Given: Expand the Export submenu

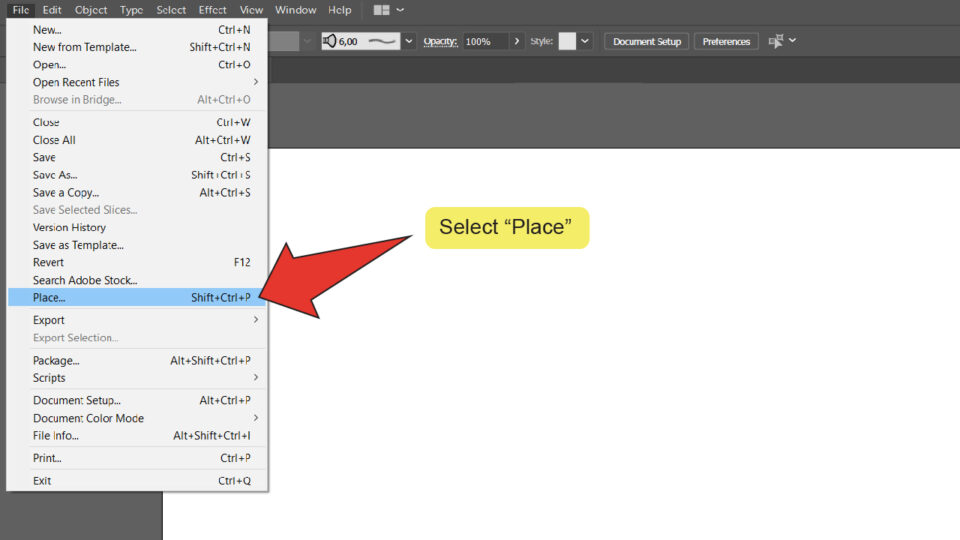Looking at the screenshot, I should tap(138, 320).
